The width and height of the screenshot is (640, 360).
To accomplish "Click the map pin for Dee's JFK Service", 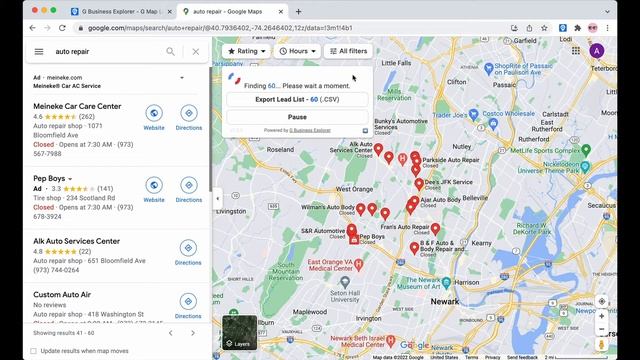I will point(419,184).
